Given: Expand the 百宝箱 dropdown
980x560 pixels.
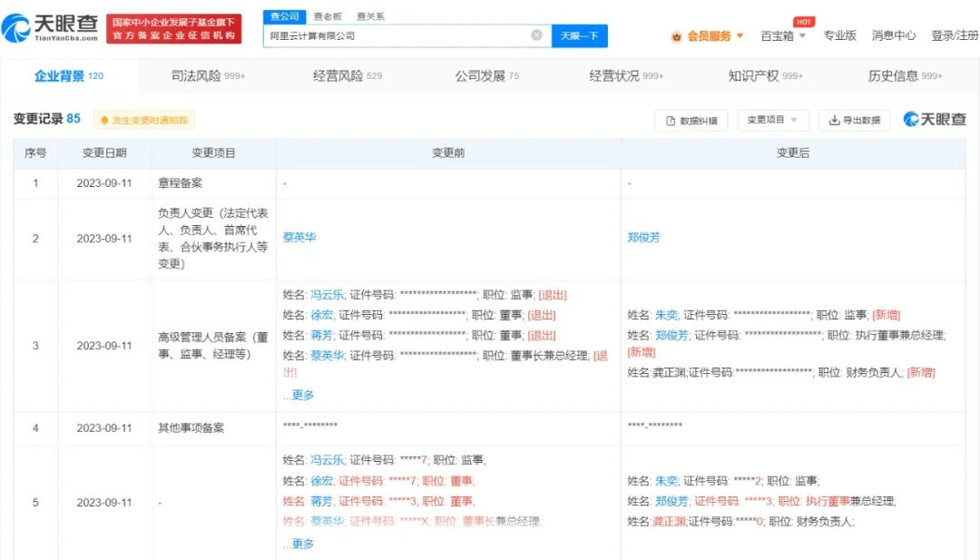Looking at the screenshot, I should click(783, 36).
